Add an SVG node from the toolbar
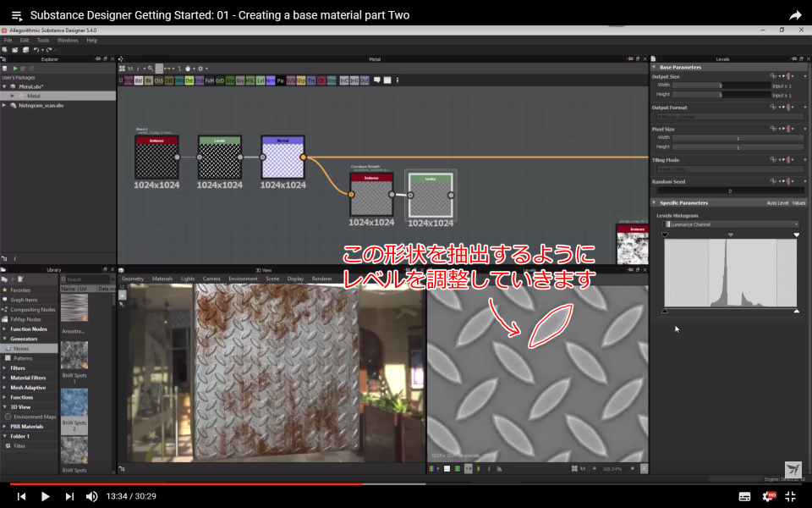The height and width of the screenshot is (508, 812). click(290, 81)
